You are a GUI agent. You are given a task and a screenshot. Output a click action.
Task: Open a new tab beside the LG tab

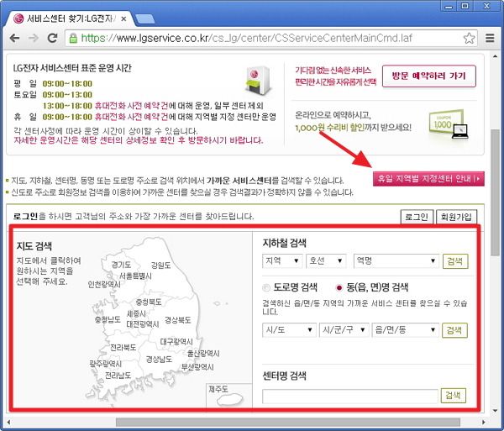[x=144, y=19]
